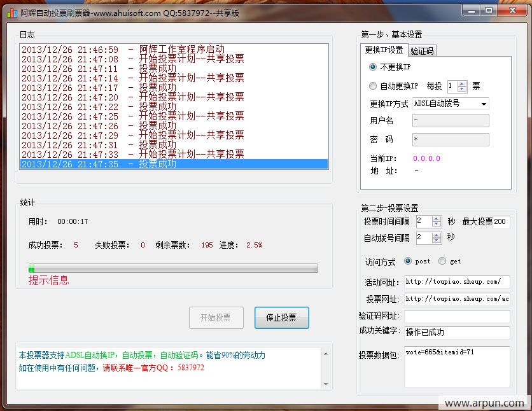
Task: Switch to the 验证码 tab
Action: 422,51
